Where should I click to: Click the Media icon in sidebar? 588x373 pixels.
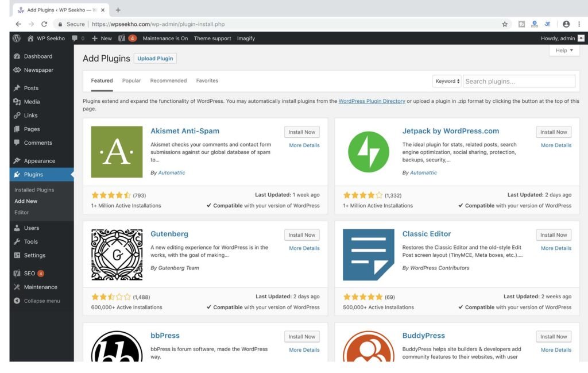(17, 102)
